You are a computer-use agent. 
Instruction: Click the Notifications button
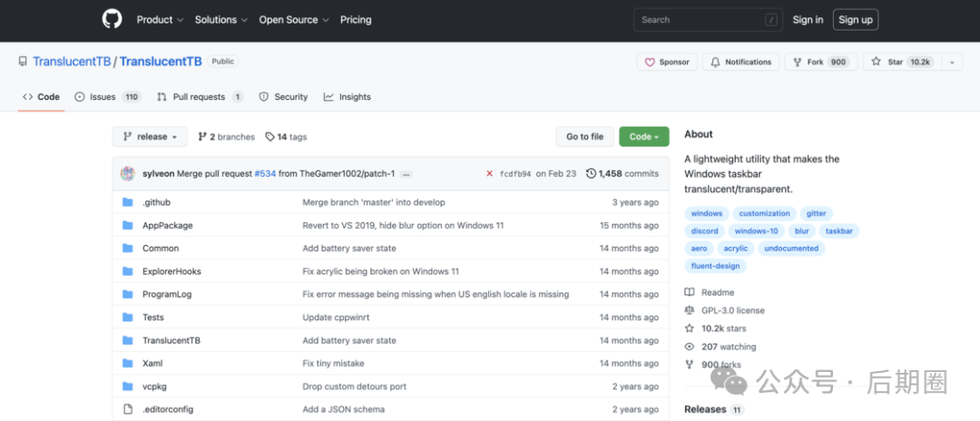pyautogui.click(x=740, y=62)
